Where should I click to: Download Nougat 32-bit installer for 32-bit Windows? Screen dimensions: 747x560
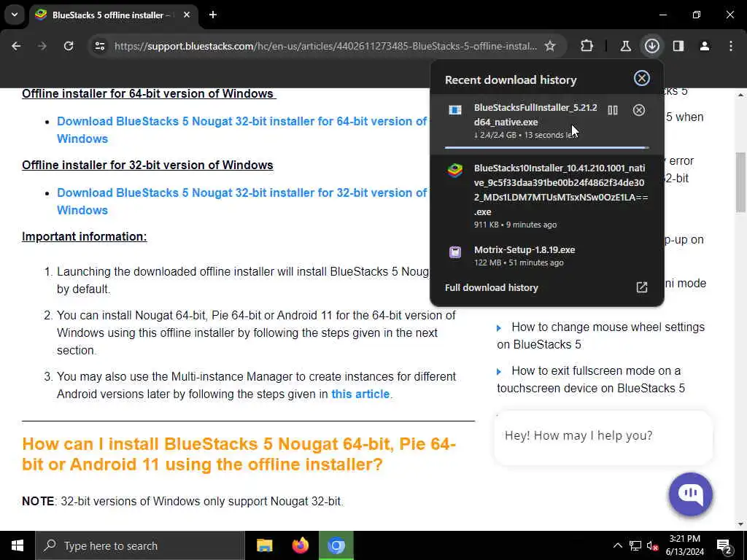[242, 201]
